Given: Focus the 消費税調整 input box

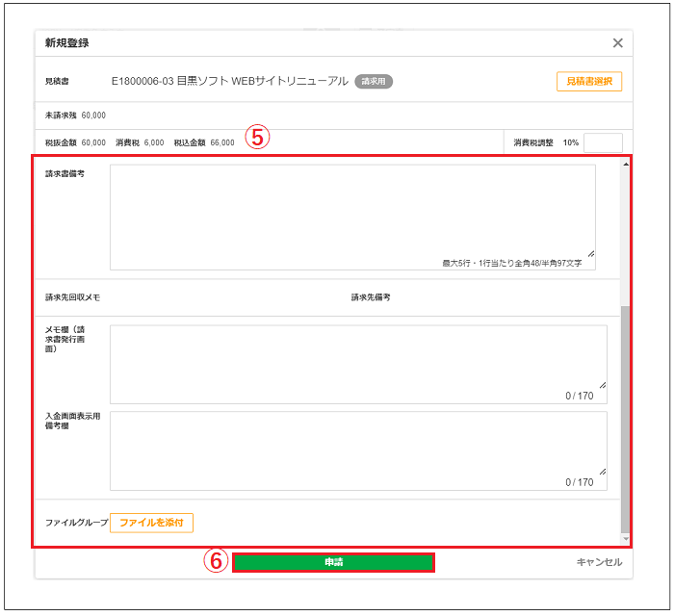Looking at the screenshot, I should (603, 142).
